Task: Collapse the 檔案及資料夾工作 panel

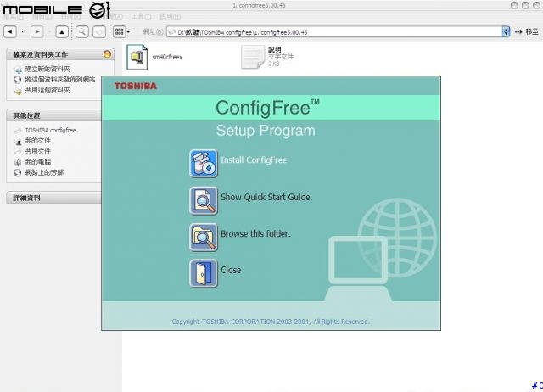Action: [x=108, y=54]
